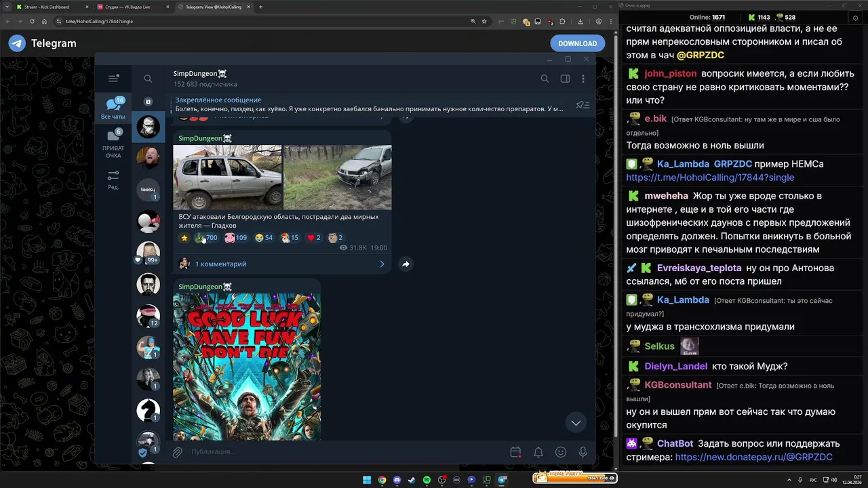Click the ChatBot username in chat
The height and width of the screenshot is (488, 868).
675,444
